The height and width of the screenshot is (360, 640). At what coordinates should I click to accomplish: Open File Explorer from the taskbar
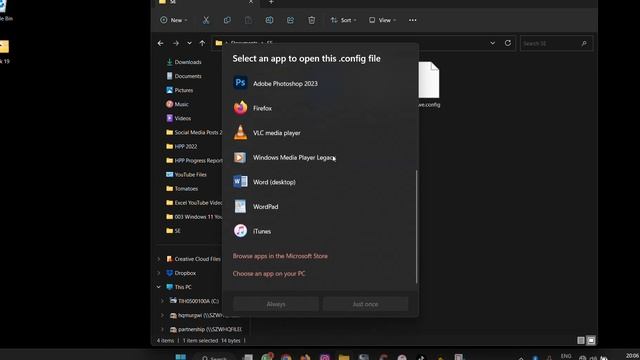pos(344,357)
